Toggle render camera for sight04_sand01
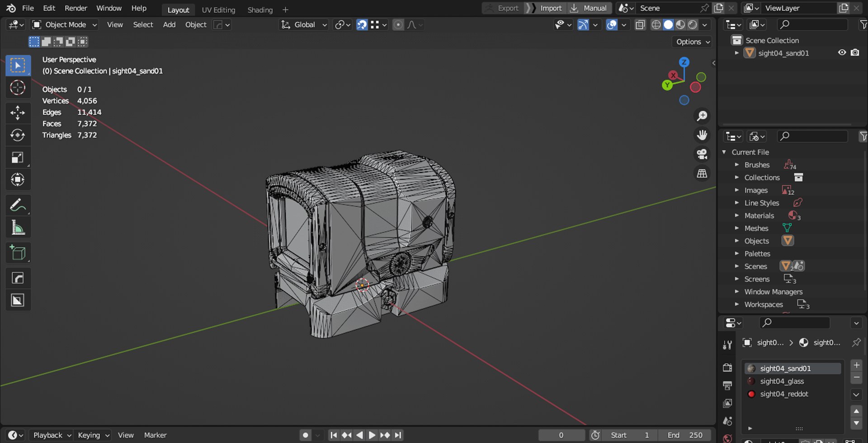Viewport: 868px width, 443px height. [x=855, y=53]
